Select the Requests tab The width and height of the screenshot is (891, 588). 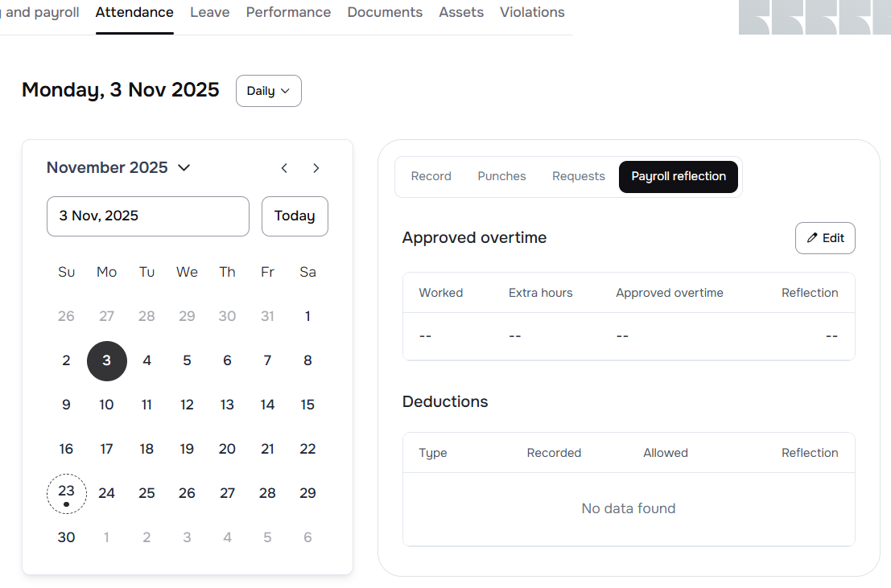(578, 176)
